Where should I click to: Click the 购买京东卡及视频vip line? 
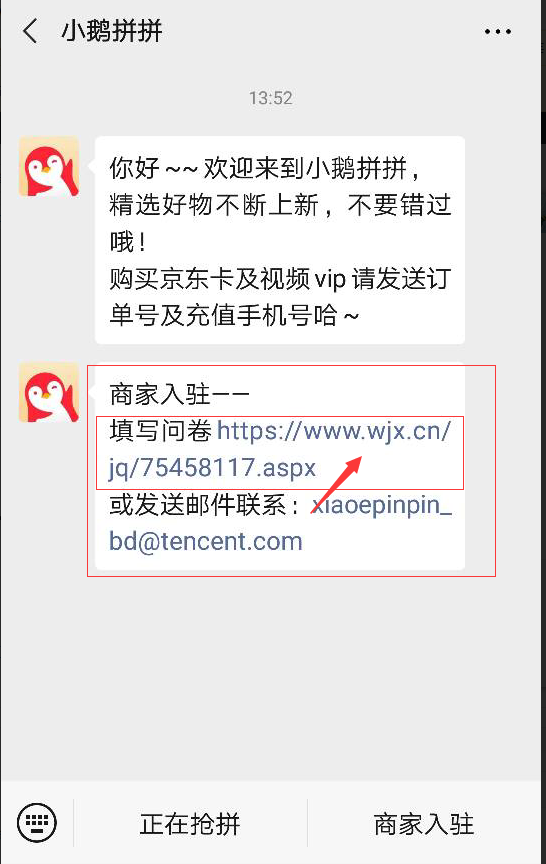(x=280, y=279)
